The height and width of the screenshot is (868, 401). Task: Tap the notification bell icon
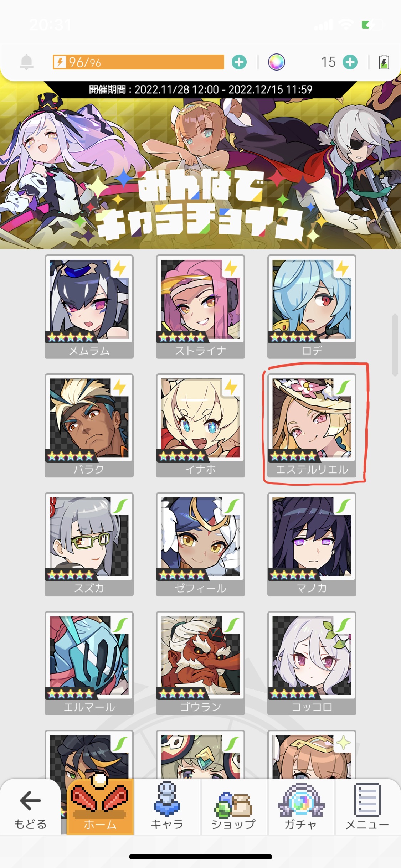(26, 62)
